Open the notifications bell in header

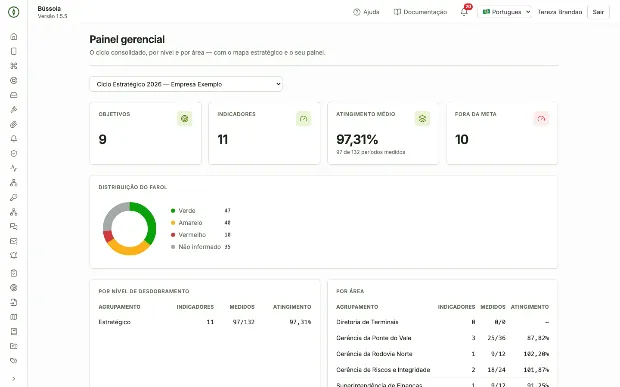pyautogui.click(x=464, y=12)
